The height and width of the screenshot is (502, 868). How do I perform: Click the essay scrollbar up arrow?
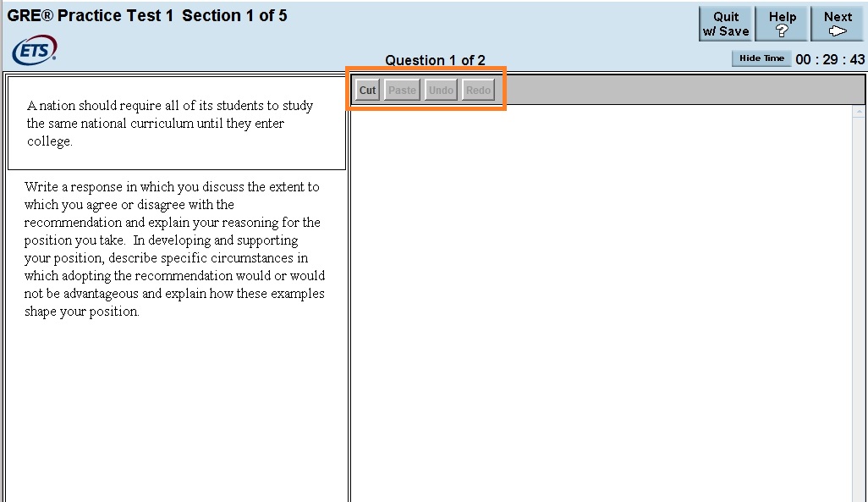tap(859, 112)
